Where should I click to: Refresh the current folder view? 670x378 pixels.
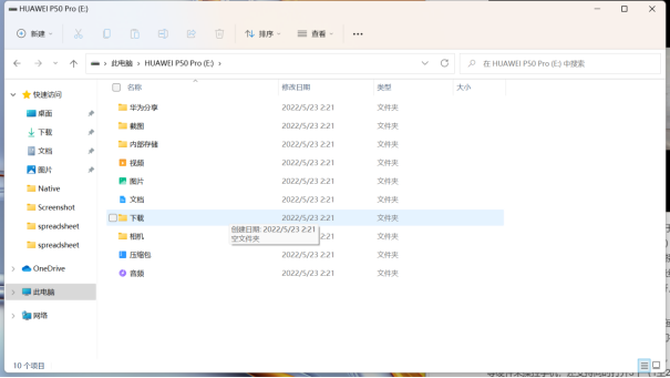[x=444, y=63]
